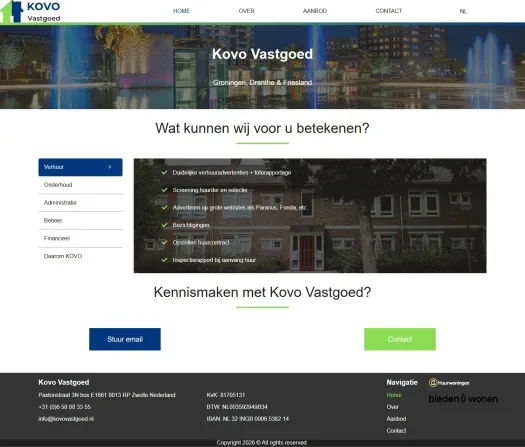This screenshot has width=525, height=447.
Task: Click the copyright notice text
Action: pyautogui.click(x=262, y=443)
